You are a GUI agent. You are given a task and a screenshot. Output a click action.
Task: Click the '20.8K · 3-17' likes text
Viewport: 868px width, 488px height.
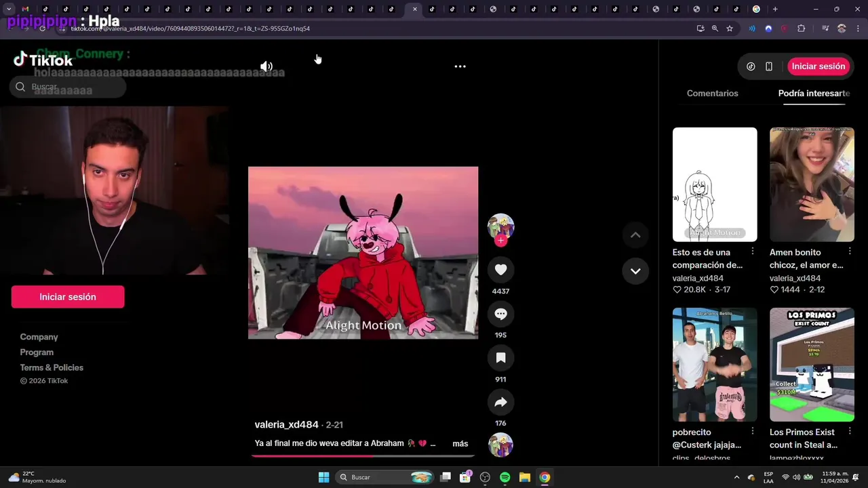point(701,289)
